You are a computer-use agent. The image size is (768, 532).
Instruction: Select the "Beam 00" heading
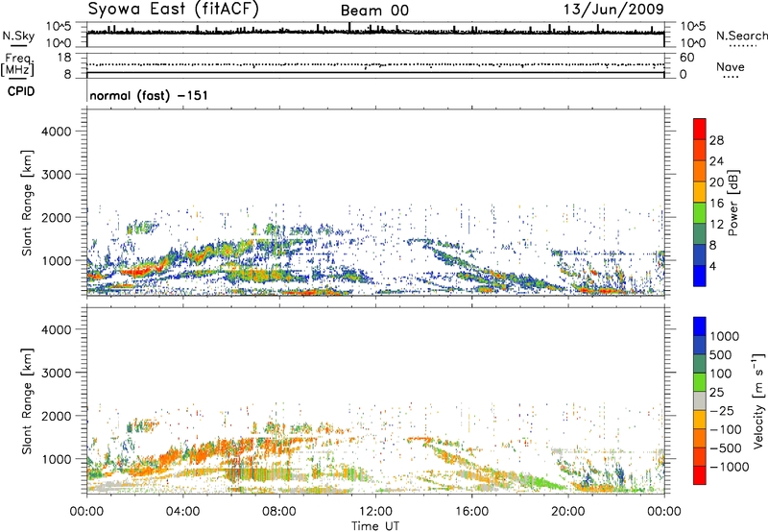374,11
